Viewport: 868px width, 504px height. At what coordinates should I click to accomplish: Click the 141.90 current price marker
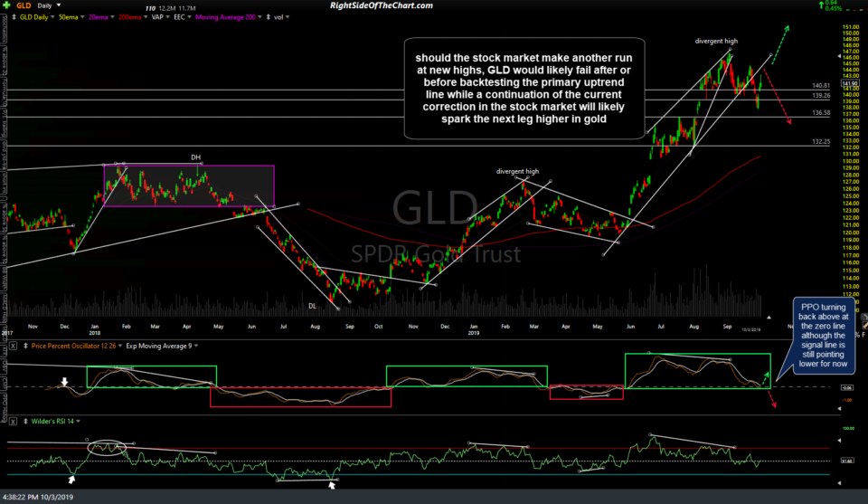click(850, 83)
